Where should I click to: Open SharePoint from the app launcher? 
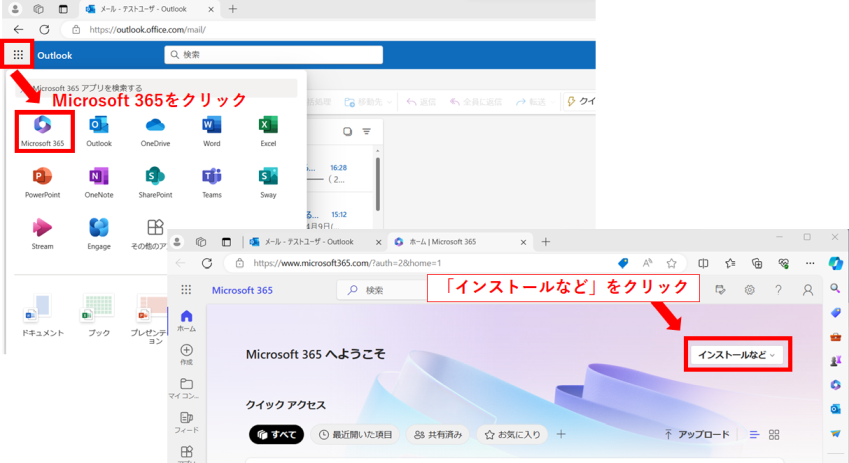155,182
